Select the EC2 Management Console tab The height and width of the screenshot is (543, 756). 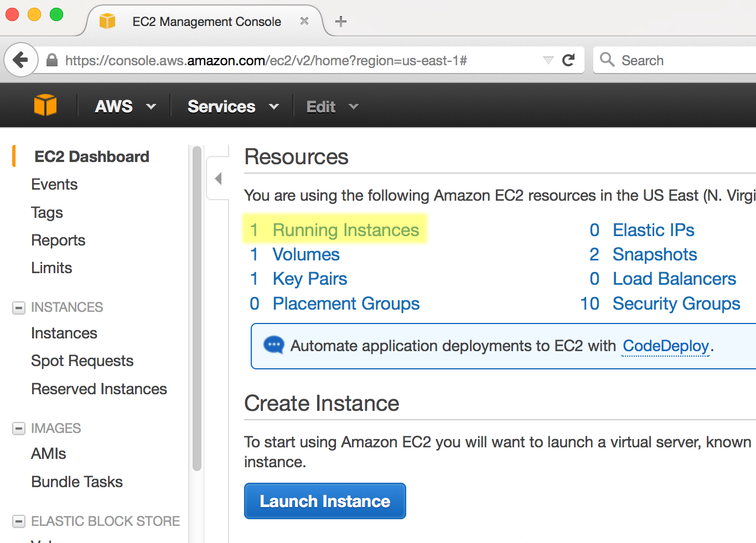click(206, 22)
